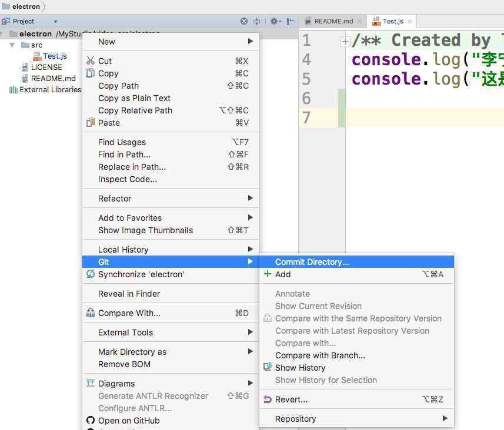
Task: Select LICENSE file name in project tree
Action: pyautogui.click(x=46, y=68)
